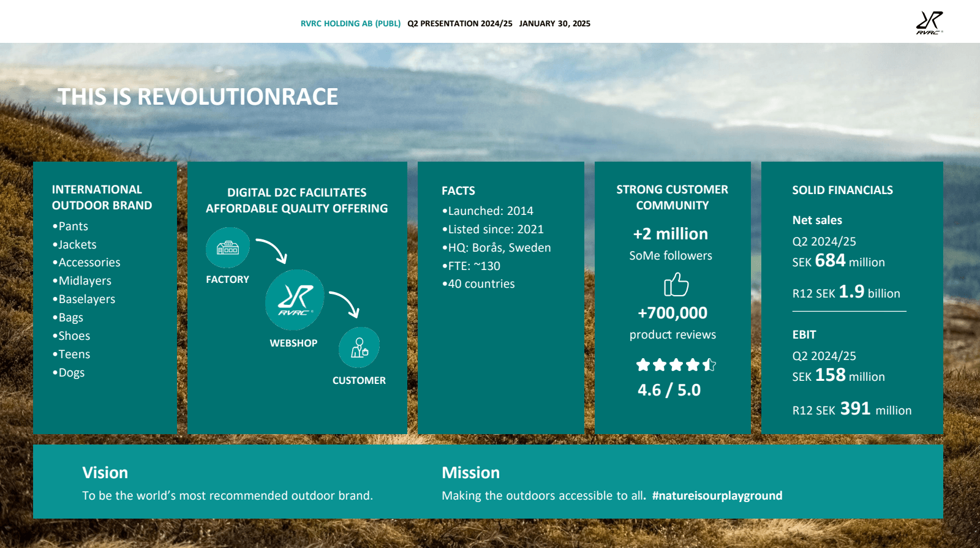The image size is (980, 548).
Task: Click the WEBSHOP label
Action: point(294,343)
